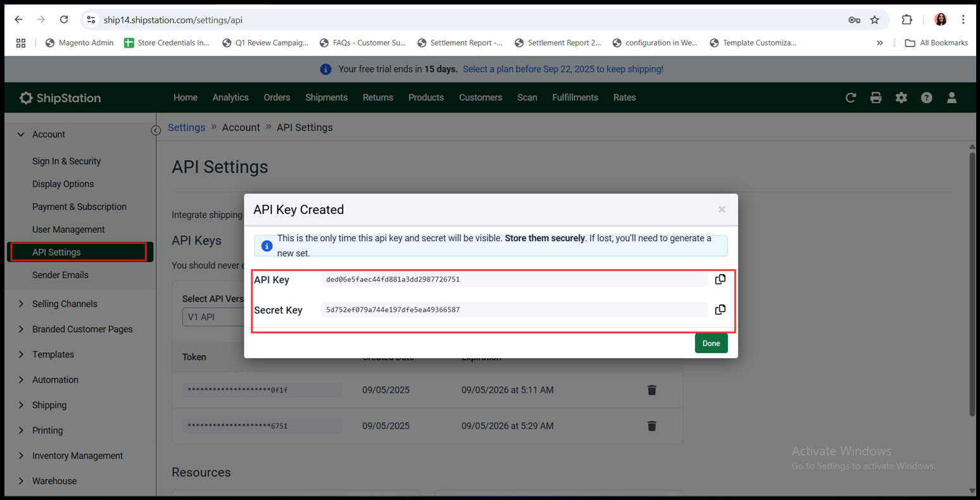The width and height of the screenshot is (980, 500).
Task: Open the Shipments menu item
Action: pyautogui.click(x=326, y=97)
